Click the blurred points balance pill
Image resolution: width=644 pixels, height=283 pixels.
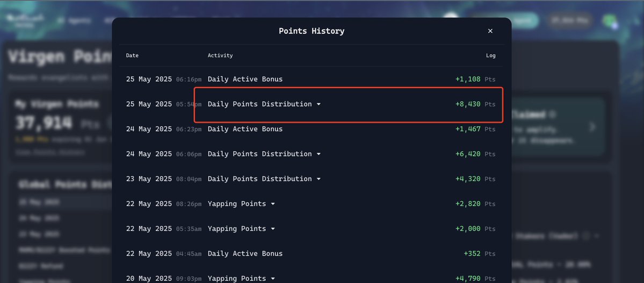[569, 20]
